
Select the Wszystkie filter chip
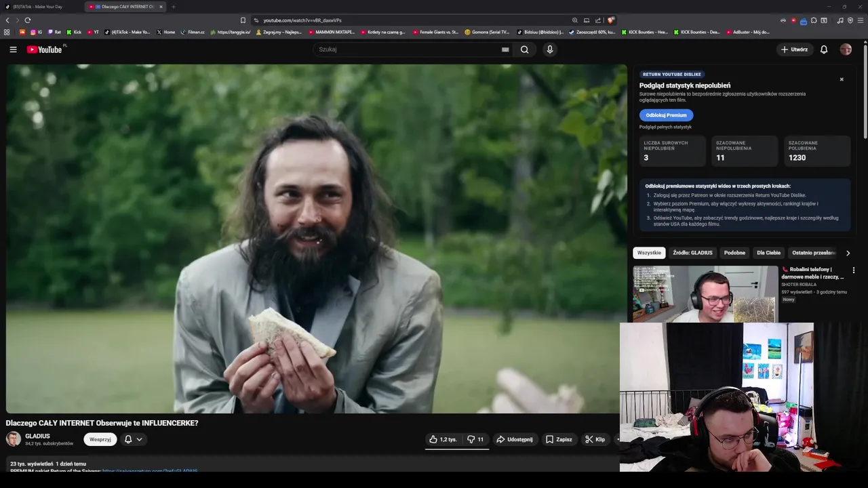649,253
